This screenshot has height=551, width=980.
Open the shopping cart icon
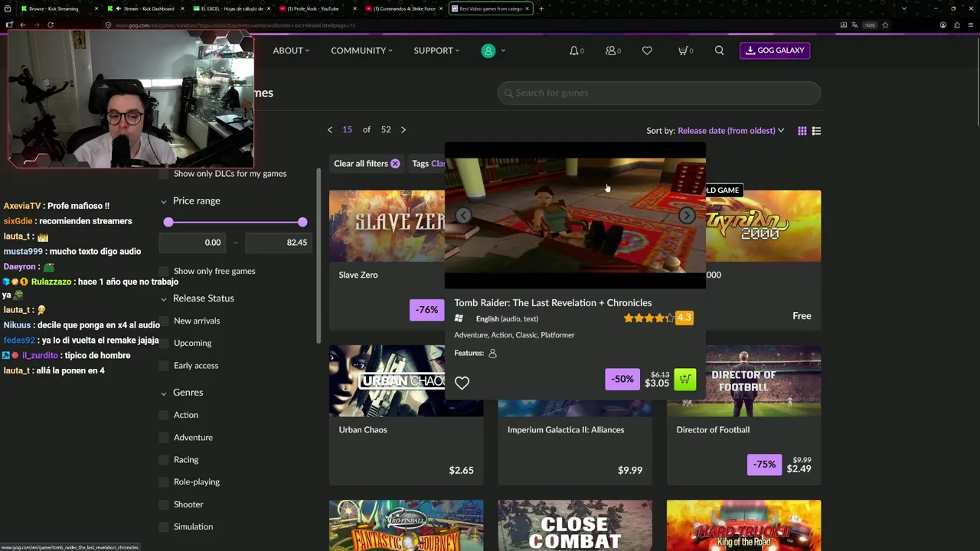point(683,51)
